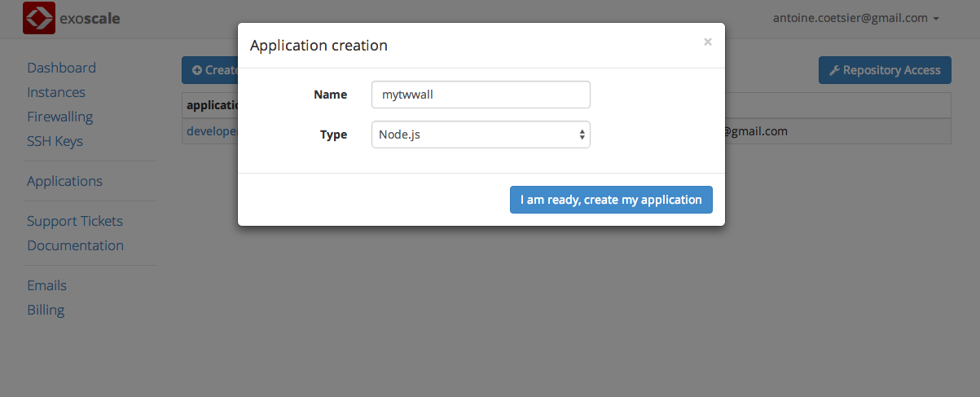
Task: Select Applications in sidebar
Action: coord(64,181)
